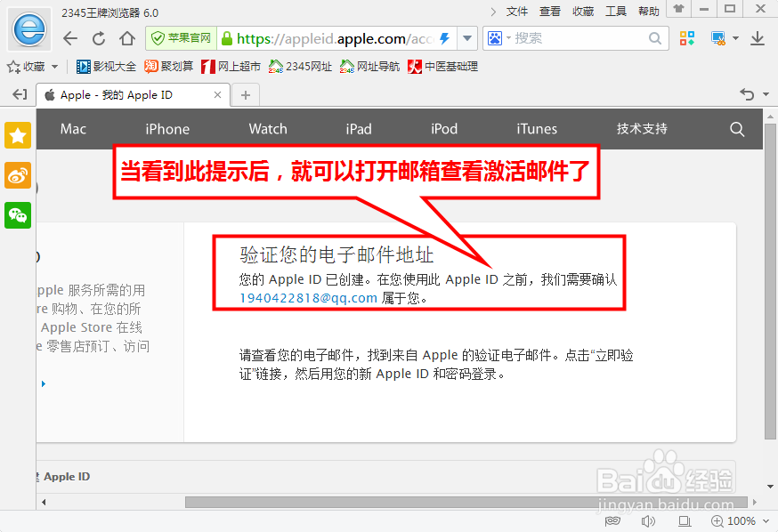Click iPod in Apple navigation

coord(444,129)
